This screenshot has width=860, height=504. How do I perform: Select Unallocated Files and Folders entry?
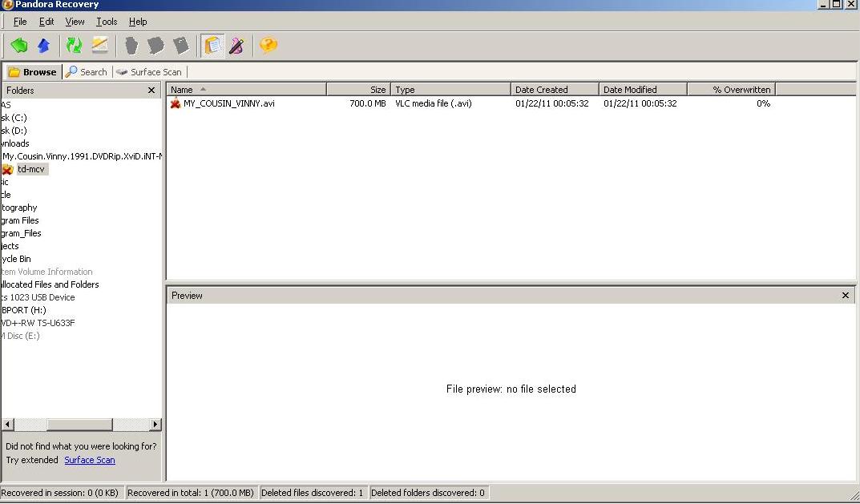[50, 284]
